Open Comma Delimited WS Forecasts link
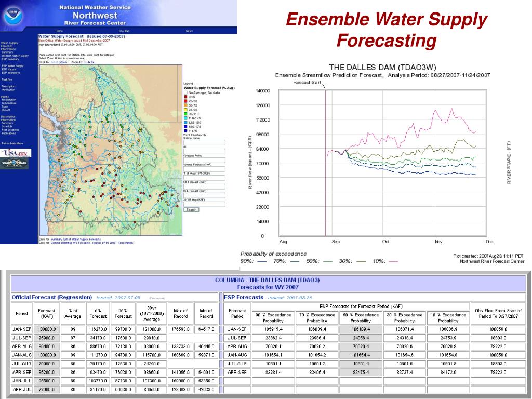This screenshot has height=399, width=532. coord(71,243)
